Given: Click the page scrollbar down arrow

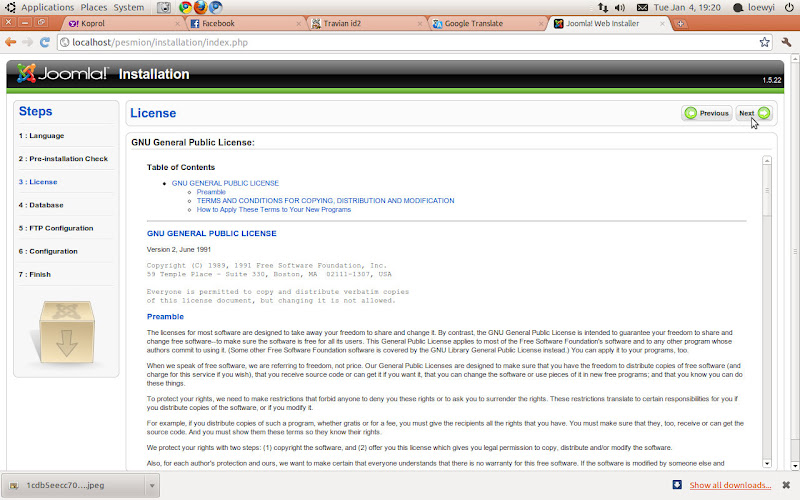Looking at the screenshot, I should point(795,466).
